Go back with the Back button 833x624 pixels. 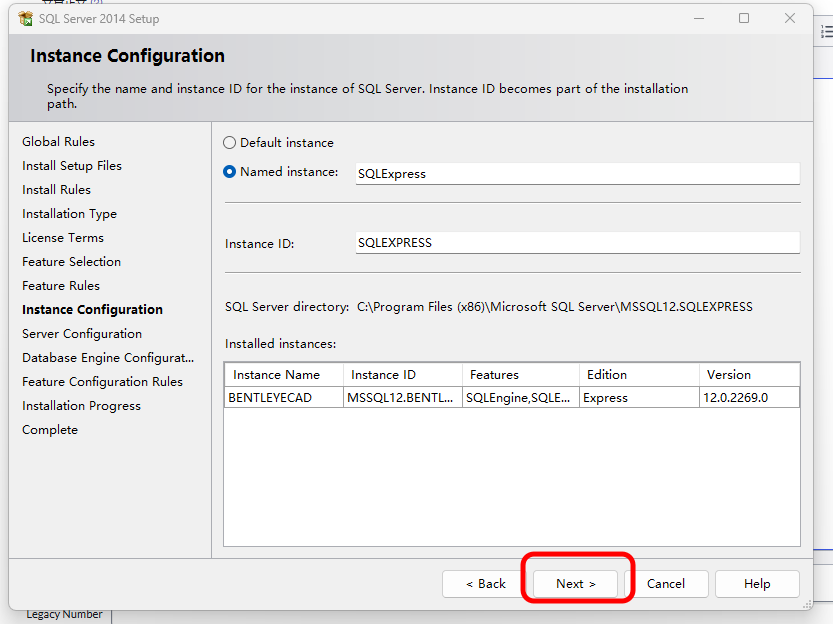tap(486, 584)
